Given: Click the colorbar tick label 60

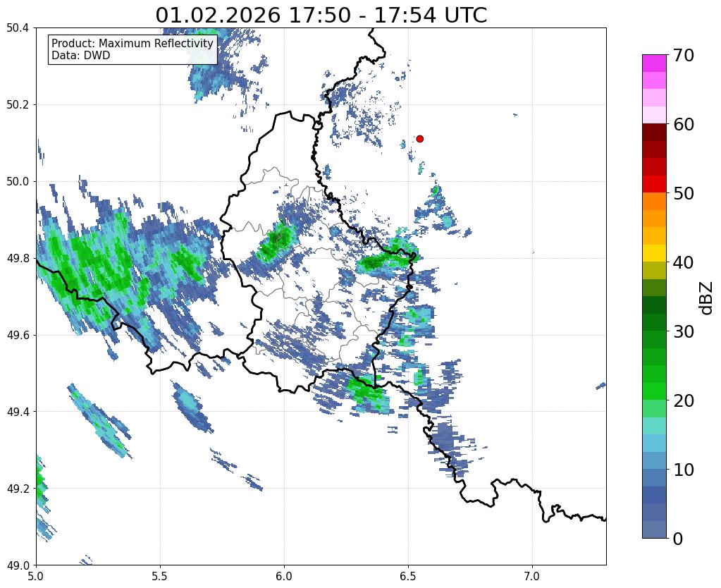Looking at the screenshot, I should (684, 124).
